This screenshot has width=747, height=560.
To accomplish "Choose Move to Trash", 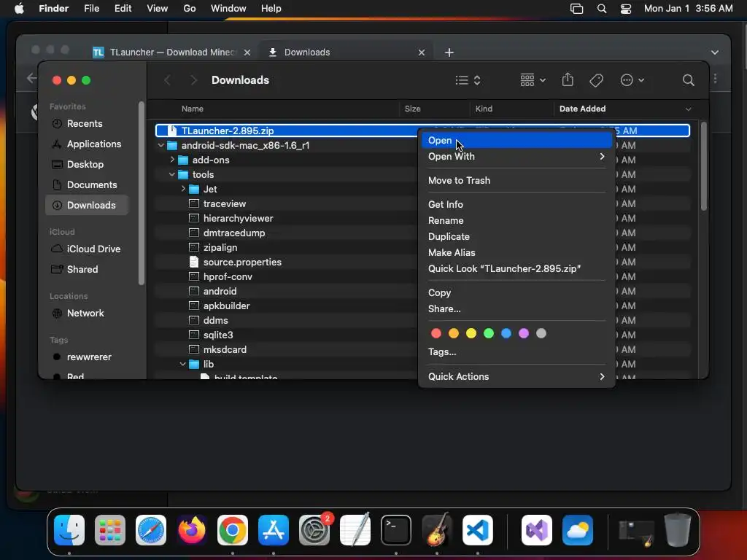I will [x=516, y=180].
